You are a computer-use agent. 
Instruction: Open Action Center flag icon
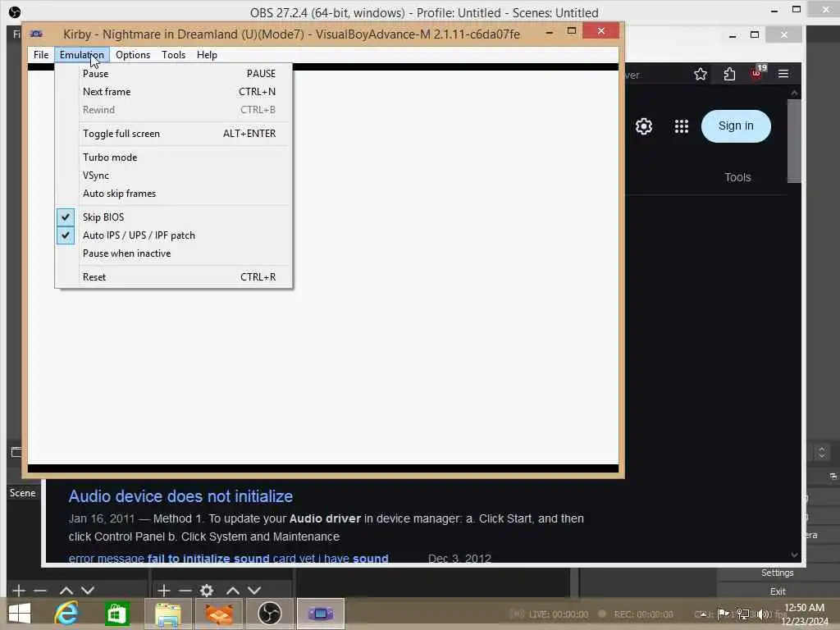723,614
